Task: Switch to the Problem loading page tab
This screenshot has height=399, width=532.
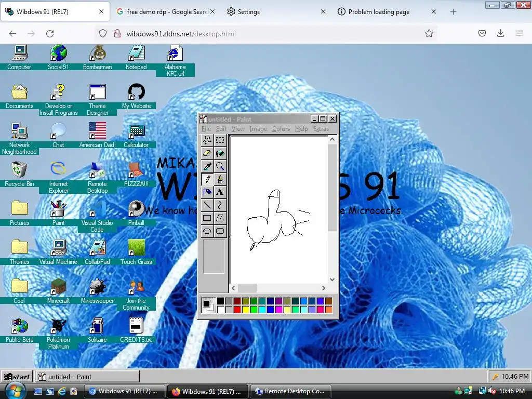Action: (387, 12)
